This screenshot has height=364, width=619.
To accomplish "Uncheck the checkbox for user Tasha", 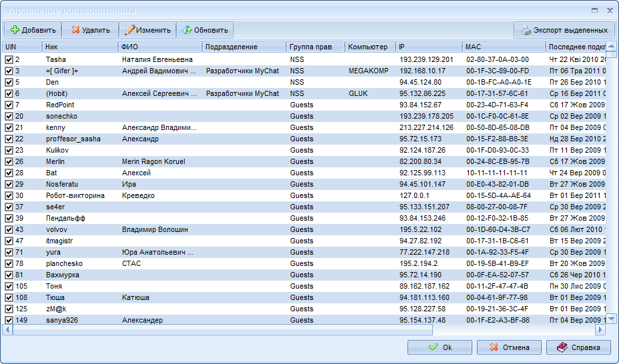I will click(x=9, y=59).
